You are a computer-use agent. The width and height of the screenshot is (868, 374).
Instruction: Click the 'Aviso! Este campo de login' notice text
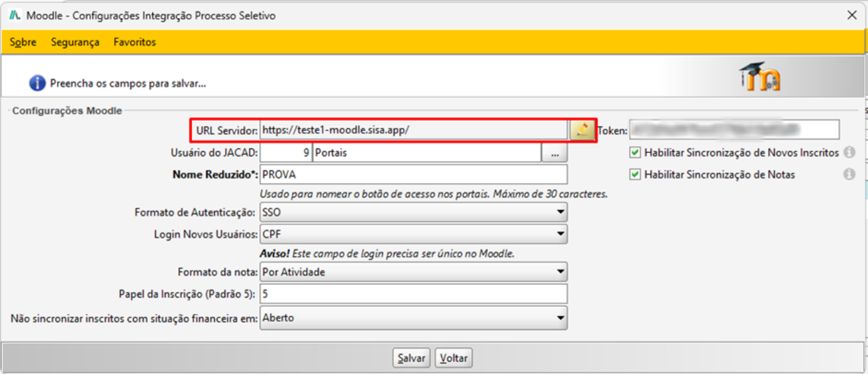click(x=387, y=253)
